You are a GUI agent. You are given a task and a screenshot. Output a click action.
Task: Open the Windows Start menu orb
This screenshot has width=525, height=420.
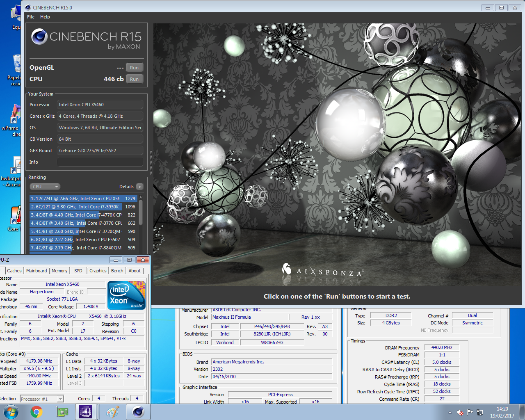pyautogui.click(x=11, y=412)
